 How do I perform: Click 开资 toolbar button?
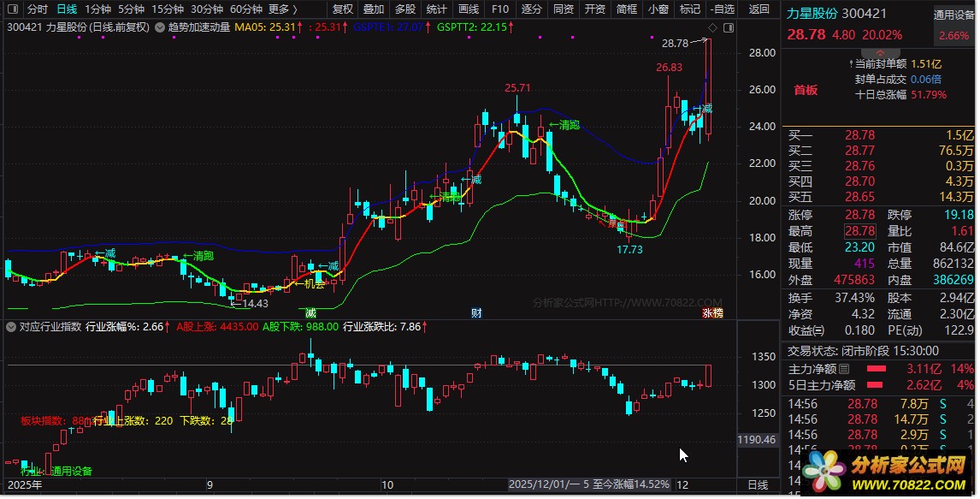tap(594, 9)
